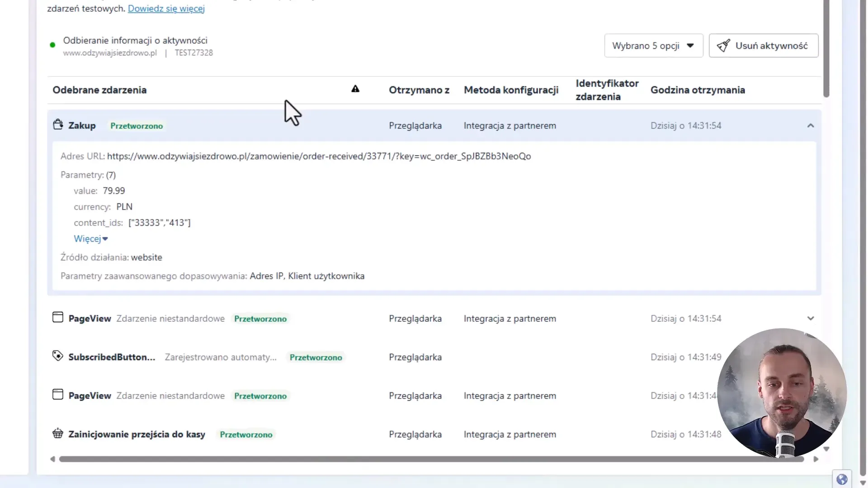The image size is (868, 488).
Task: Expand Więcej to show more parameters
Action: coord(91,239)
